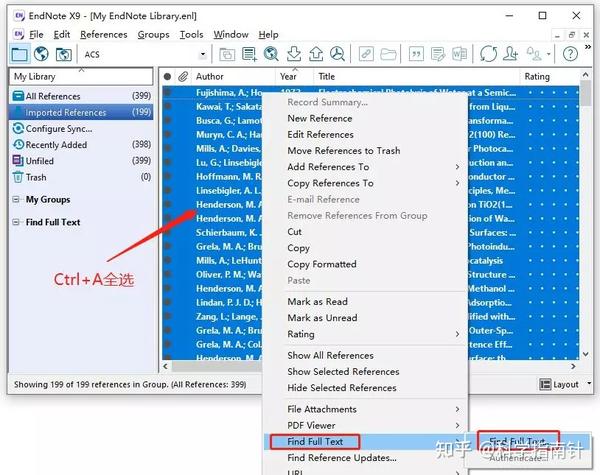Click the Import download-arrow icon
Image resolution: width=600 pixels, height=475 pixels.
point(294,54)
